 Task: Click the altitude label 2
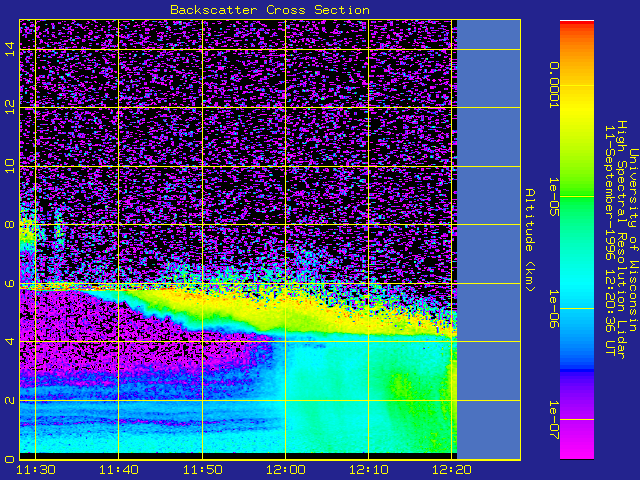[x=10, y=400]
